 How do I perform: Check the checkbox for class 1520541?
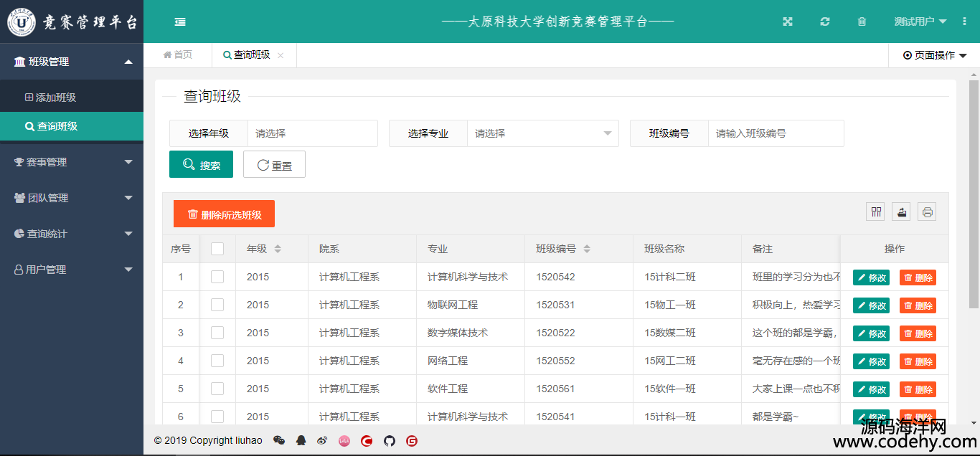217,417
